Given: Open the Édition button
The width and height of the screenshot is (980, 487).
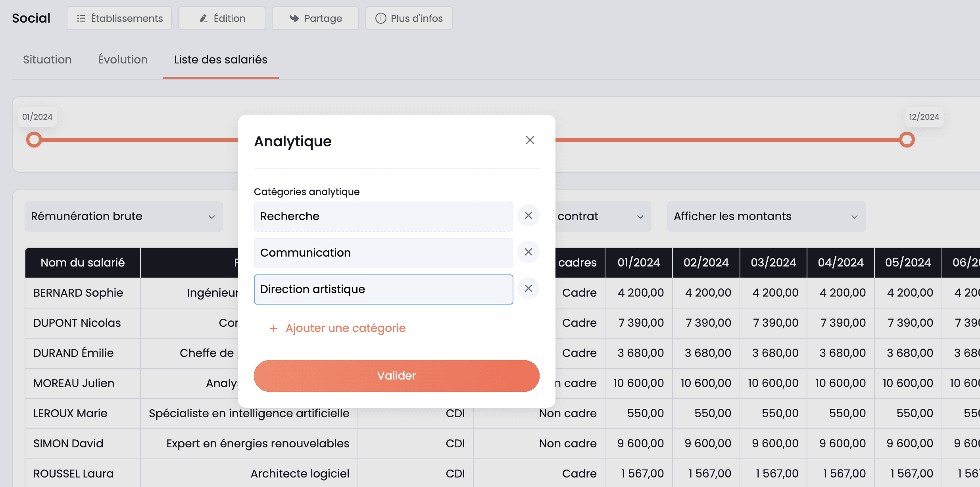Looking at the screenshot, I should tap(222, 18).
